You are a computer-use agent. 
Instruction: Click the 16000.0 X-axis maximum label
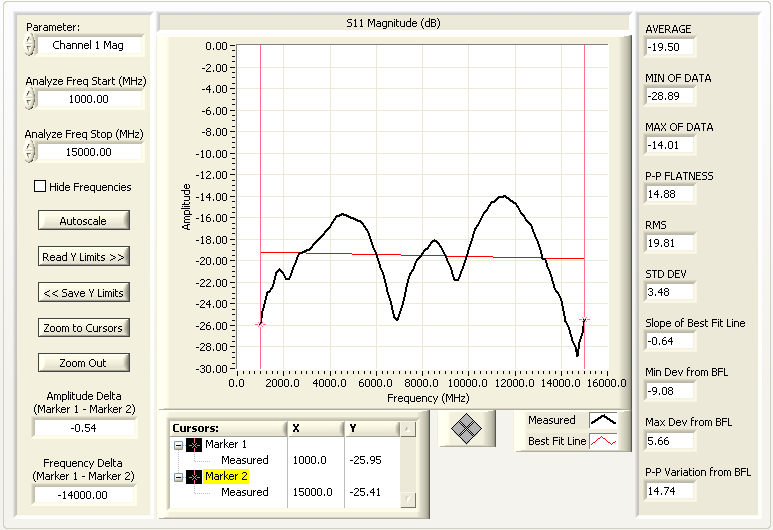[x=606, y=384]
